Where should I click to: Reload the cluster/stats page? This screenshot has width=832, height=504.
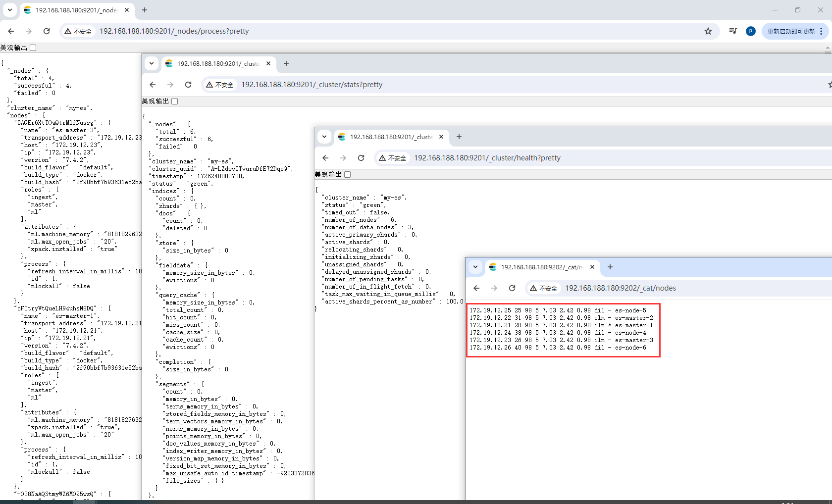click(188, 85)
